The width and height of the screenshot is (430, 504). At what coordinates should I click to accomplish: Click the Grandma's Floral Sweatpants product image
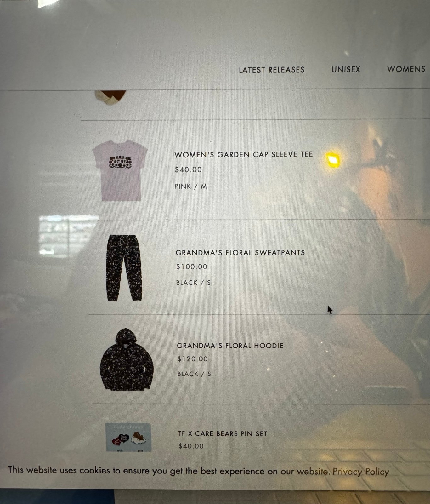coord(124,268)
